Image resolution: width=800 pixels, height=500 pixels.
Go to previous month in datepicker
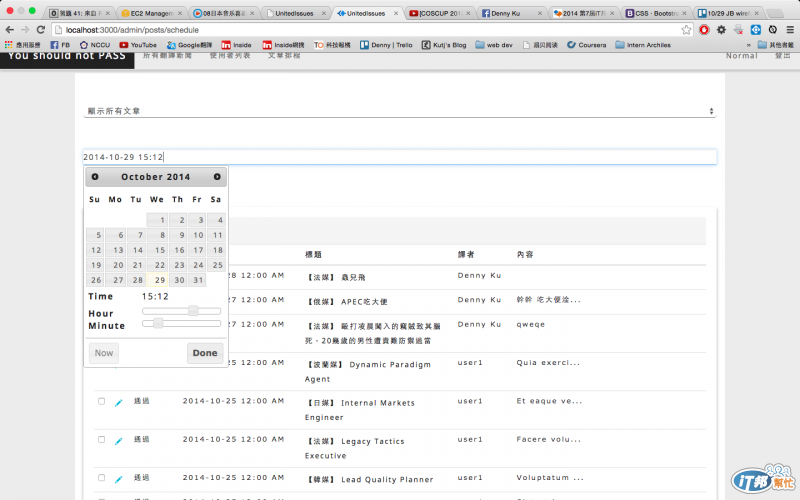95,177
